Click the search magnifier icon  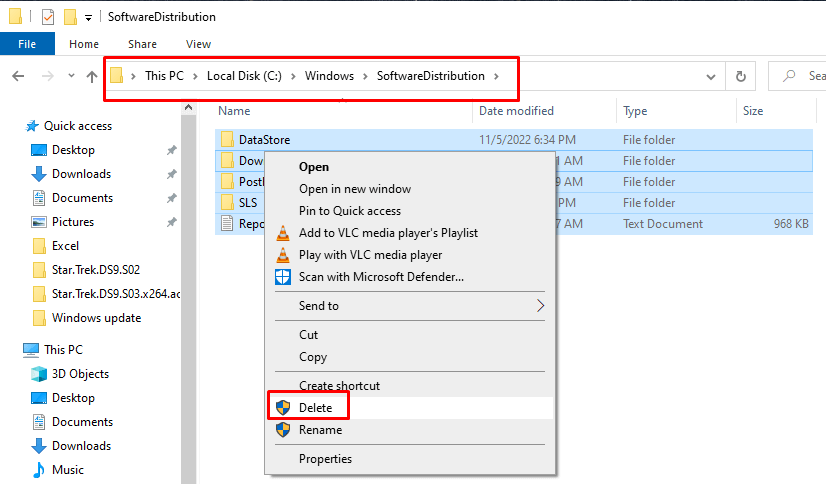790,76
